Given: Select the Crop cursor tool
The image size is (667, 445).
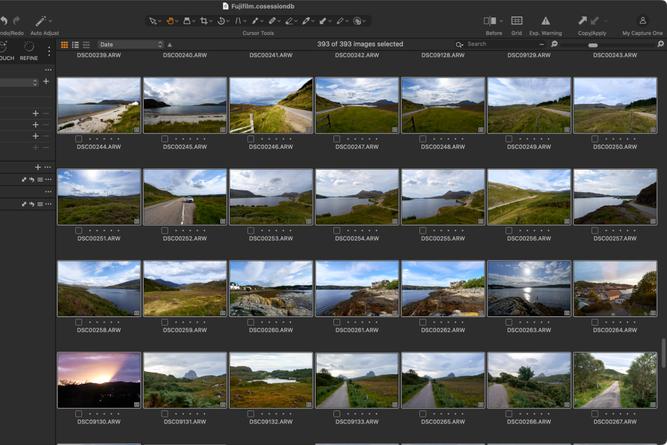Looking at the screenshot, I should (202, 21).
